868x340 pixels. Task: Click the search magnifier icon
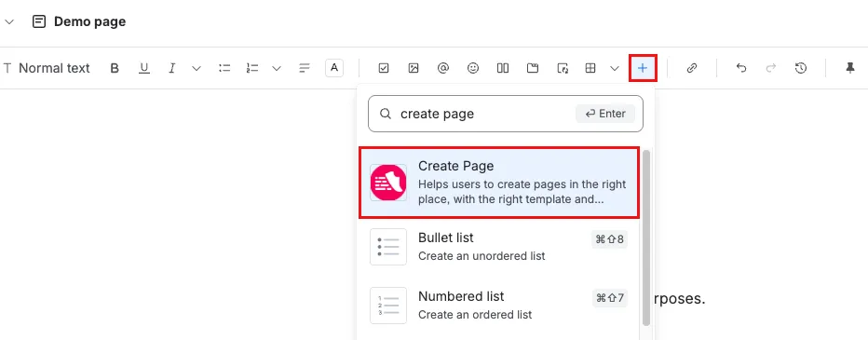pos(386,114)
